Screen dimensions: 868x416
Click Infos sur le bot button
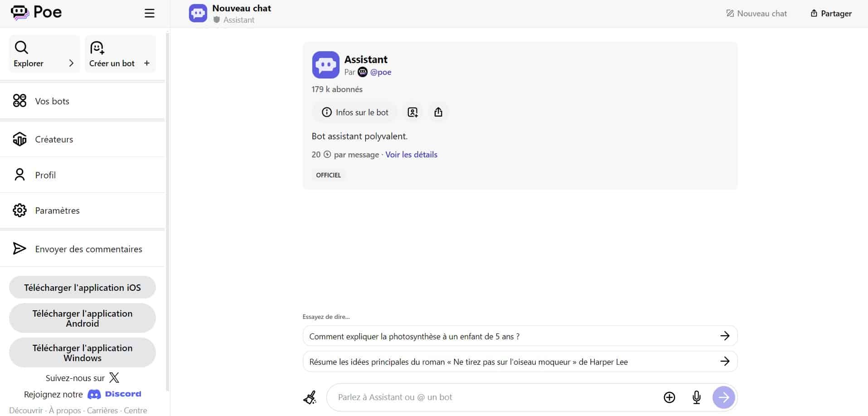click(355, 112)
